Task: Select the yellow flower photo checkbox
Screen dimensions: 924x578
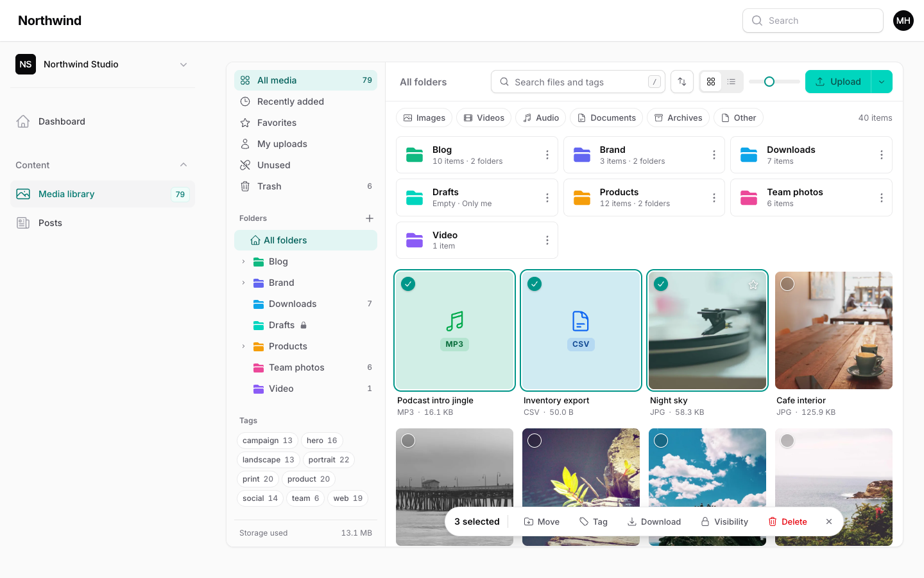Action: click(535, 441)
